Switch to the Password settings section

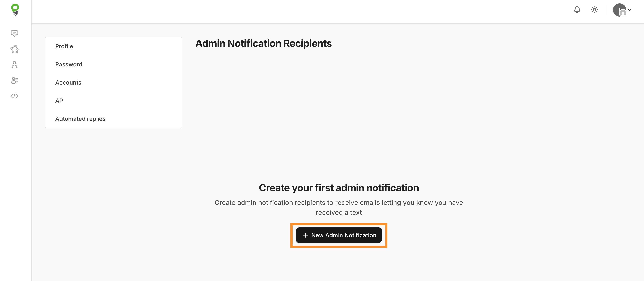[x=69, y=64]
